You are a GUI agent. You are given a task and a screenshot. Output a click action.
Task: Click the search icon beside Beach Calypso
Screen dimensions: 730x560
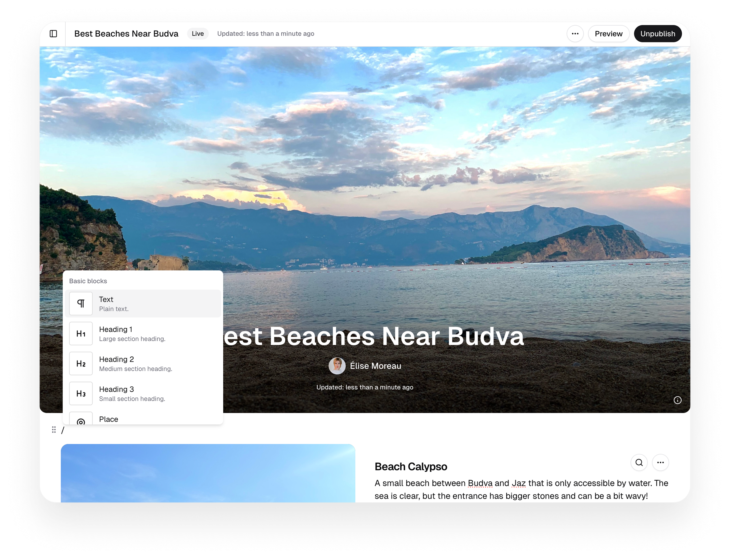639,463
